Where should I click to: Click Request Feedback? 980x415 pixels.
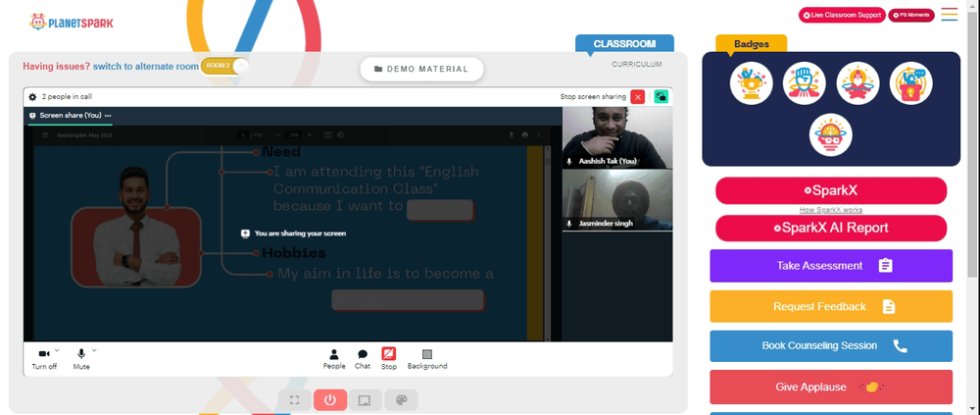click(831, 306)
